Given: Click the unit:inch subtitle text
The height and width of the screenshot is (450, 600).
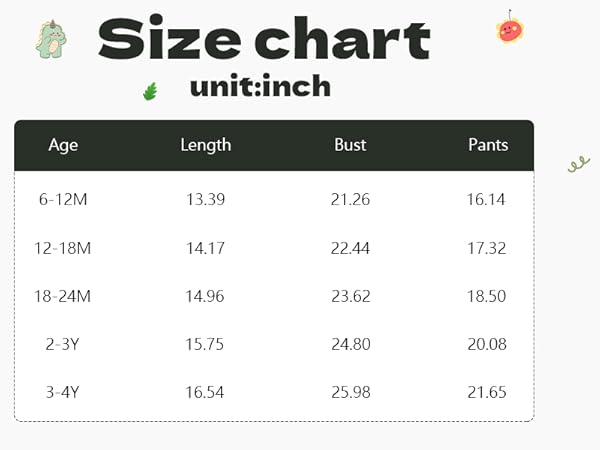Looking at the screenshot, I should point(260,87).
